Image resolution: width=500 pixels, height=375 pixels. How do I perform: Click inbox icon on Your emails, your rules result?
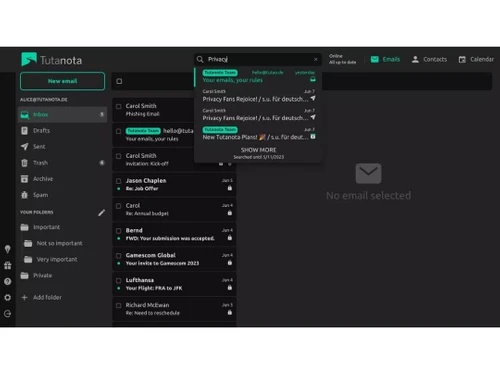click(x=313, y=79)
